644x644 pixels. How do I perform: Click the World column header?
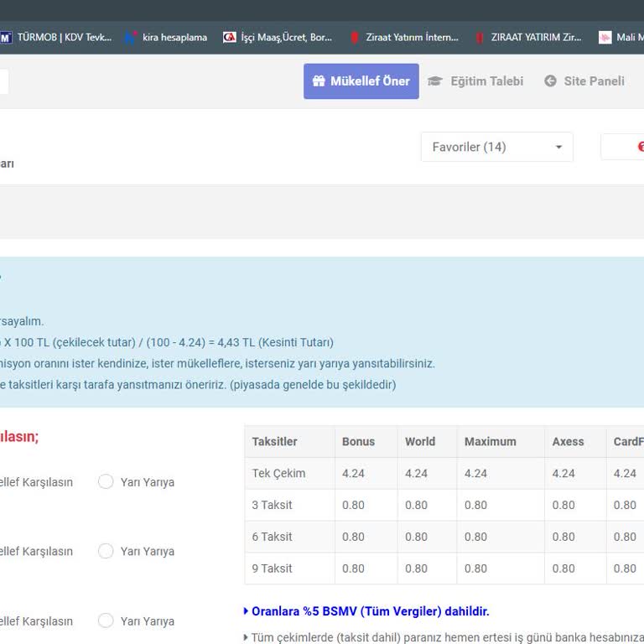[420, 442]
